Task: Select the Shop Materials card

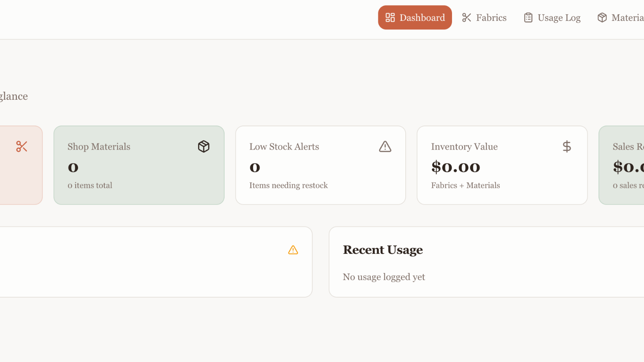Action: click(x=139, y=165)
